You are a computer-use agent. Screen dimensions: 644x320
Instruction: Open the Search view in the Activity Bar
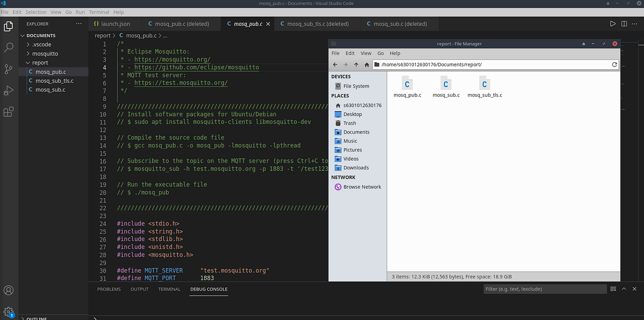tap(8, 47)
